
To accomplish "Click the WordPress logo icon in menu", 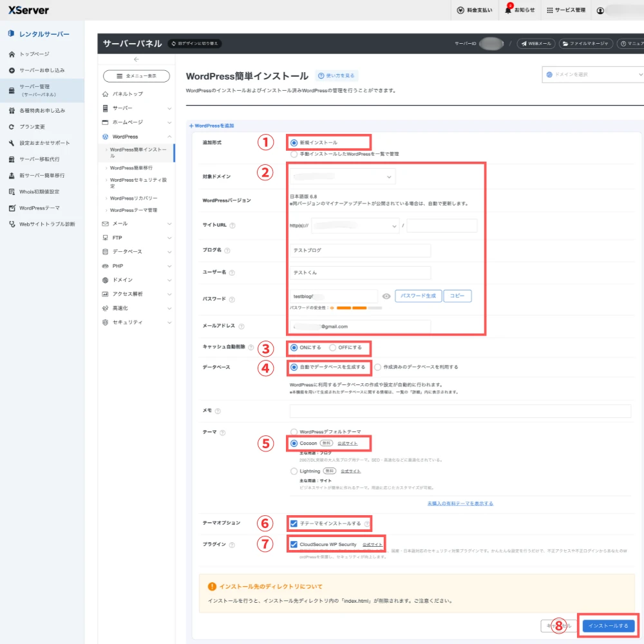I will pyautogui.click(x=105, y=137).
